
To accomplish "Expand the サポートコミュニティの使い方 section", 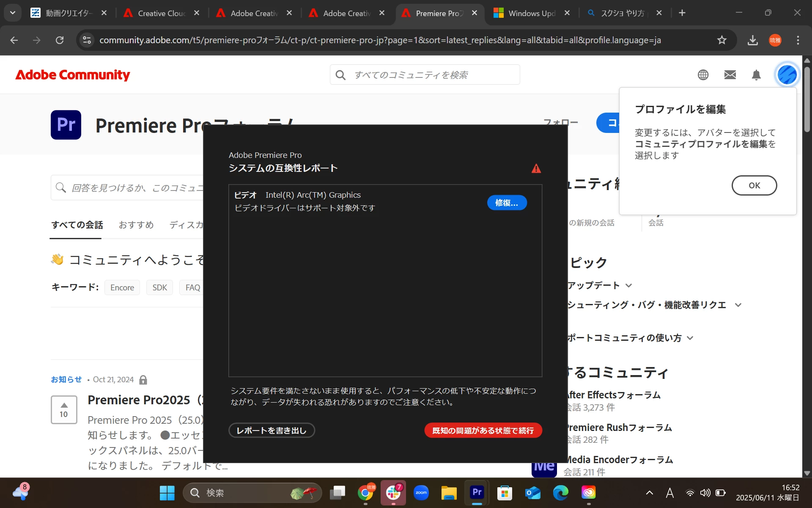I will click(690, 338).
